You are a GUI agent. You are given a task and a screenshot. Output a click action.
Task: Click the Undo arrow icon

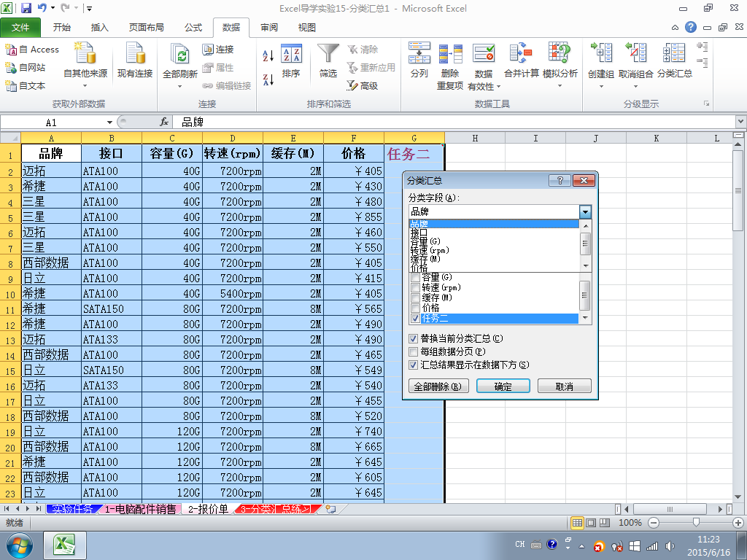42,7
